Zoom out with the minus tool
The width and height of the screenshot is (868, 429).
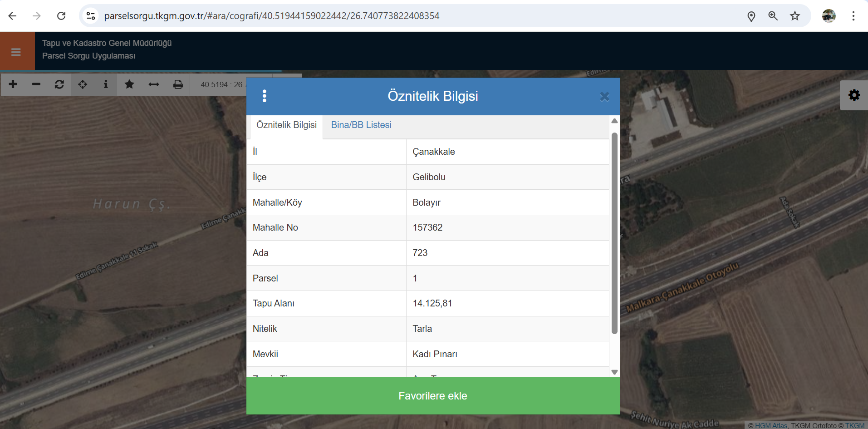click(36, 84)
